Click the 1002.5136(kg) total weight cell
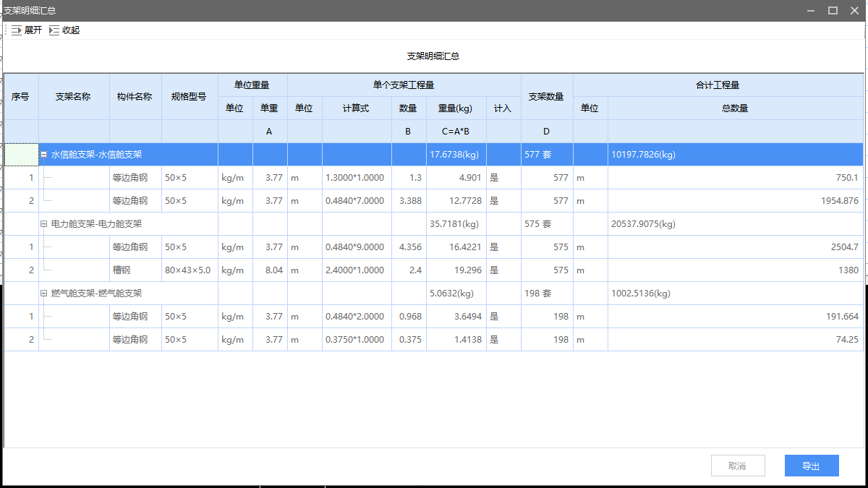This screenshot has width=868, height=488. pyautogui.click(x=641, y=294)
